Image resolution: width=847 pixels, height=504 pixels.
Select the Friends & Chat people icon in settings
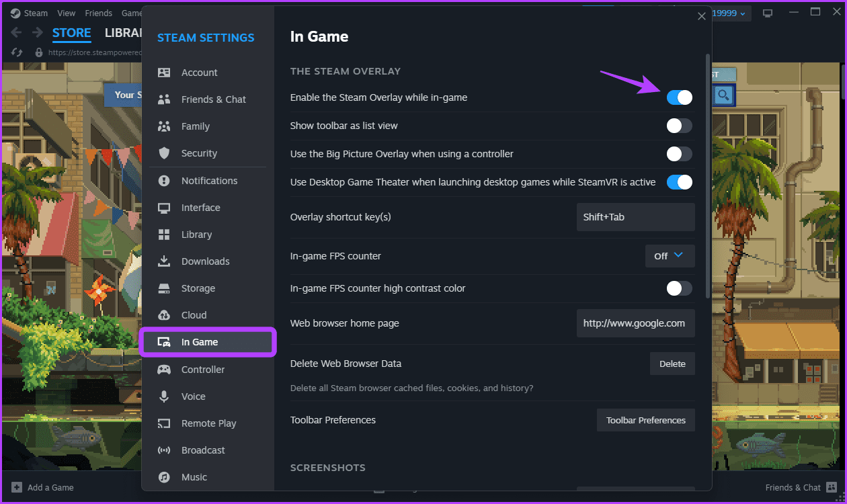coord(164,99)
